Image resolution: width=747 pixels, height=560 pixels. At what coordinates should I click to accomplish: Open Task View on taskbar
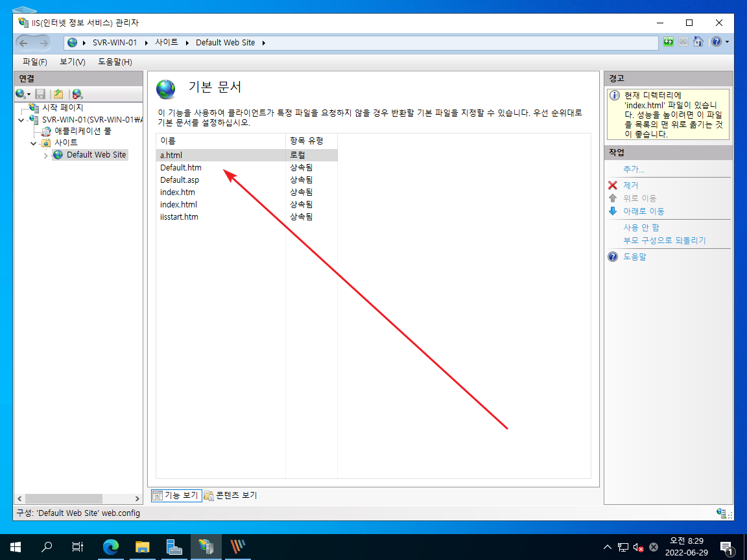click(78, 546)
